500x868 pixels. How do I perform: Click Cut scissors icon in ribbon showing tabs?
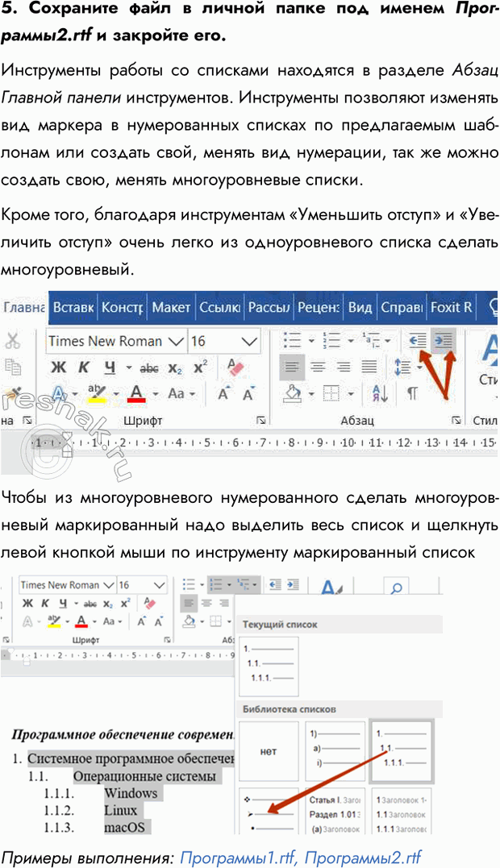point(13,341)
